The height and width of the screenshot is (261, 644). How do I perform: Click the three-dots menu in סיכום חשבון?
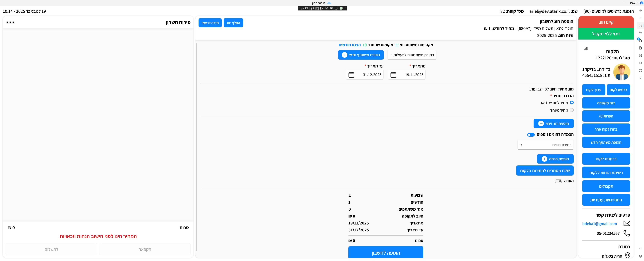[x=10, y=22]
